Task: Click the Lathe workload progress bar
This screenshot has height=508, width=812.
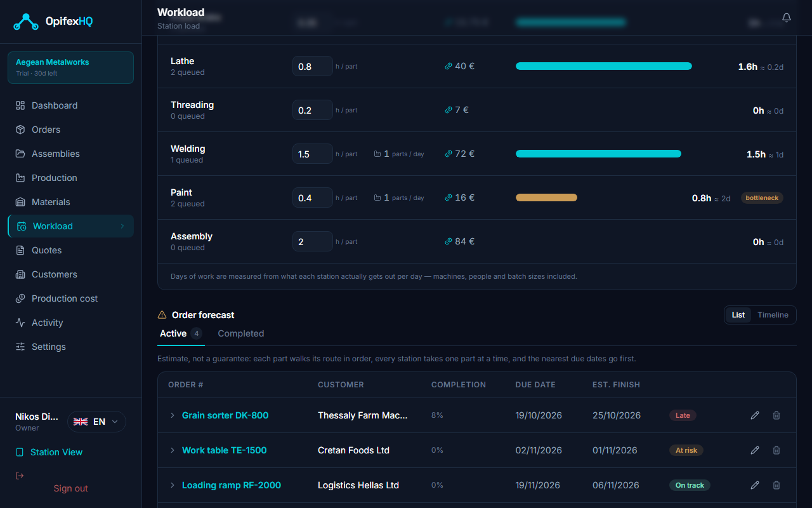Action: click(604, 66)
